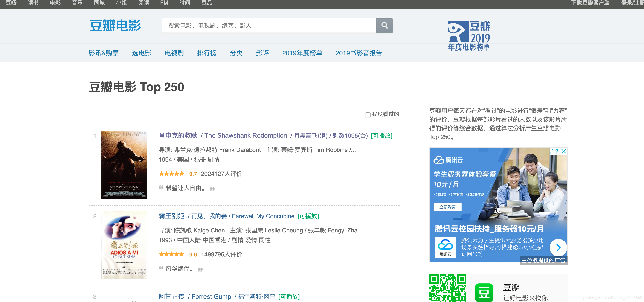
Task: Click 电影 in the top bar
Action: (x=55, y=3)
